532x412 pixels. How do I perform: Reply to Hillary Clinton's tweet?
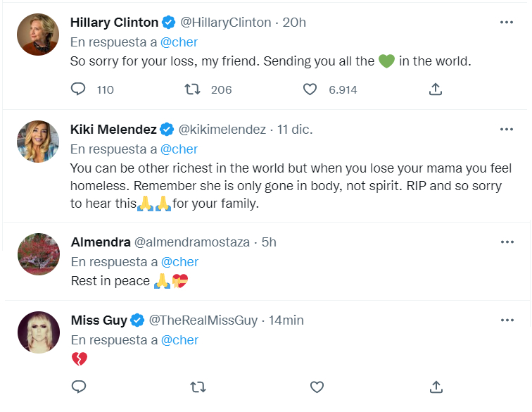pyautogui.click(x=79, y=89)
